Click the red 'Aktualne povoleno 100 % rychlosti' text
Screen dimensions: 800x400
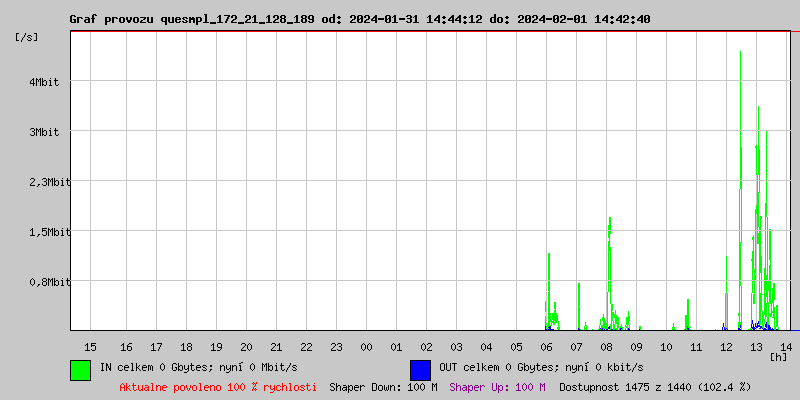coord(218,387)
